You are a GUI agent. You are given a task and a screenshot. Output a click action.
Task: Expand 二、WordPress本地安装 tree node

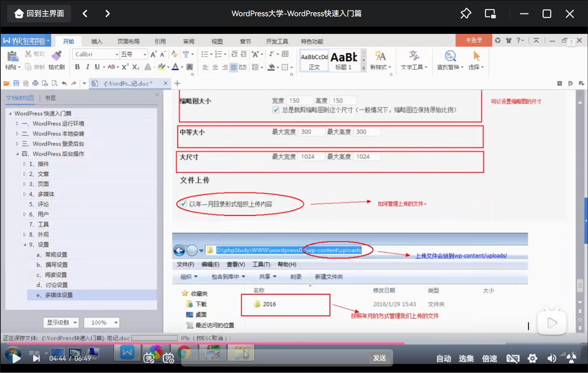(x=17, y=134)
